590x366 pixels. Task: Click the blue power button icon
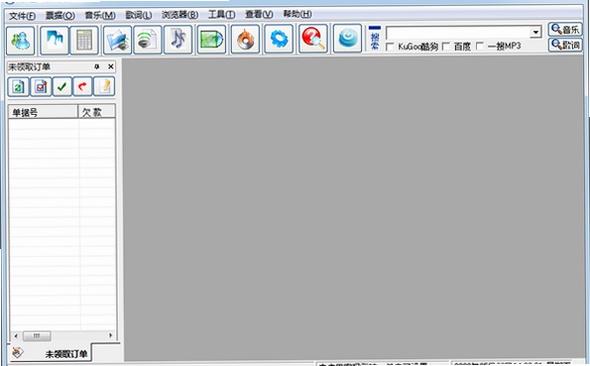pyautogui.click(x=348, y=38)
